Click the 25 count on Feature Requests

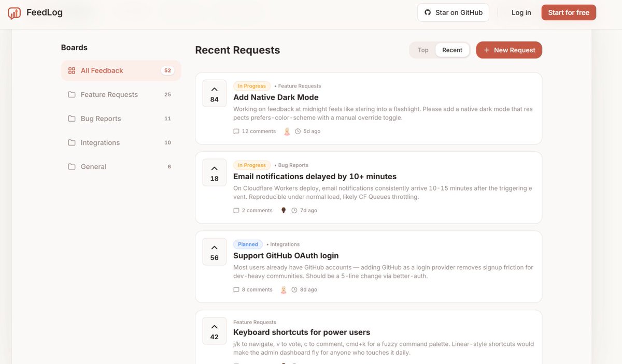167,95
